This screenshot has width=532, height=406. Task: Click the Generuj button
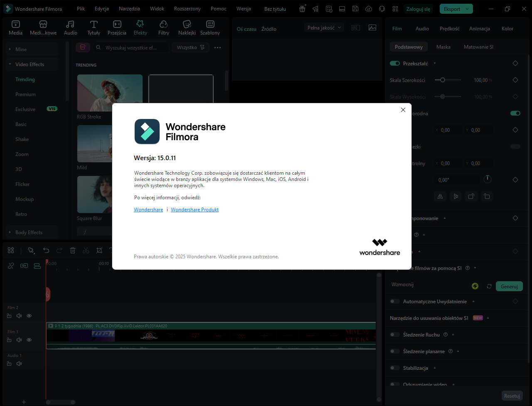(509, 286)
